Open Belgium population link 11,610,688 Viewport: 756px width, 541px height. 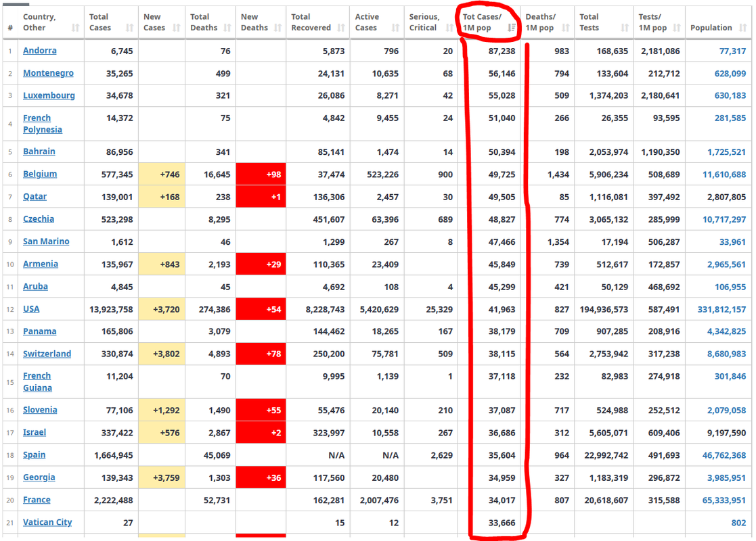click(724, 174)
